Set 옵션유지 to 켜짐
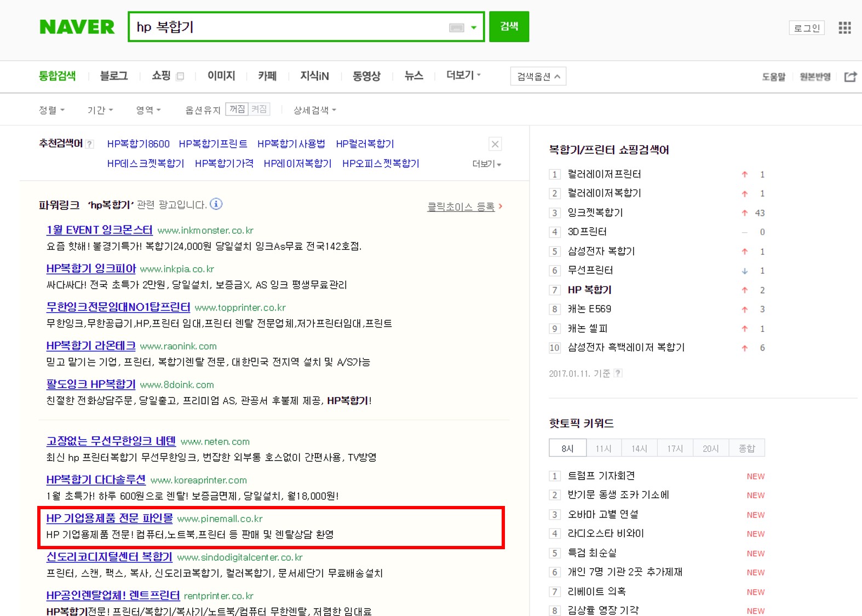The height and width of the screenshot is (616, 862). click(x=259, y=110)
